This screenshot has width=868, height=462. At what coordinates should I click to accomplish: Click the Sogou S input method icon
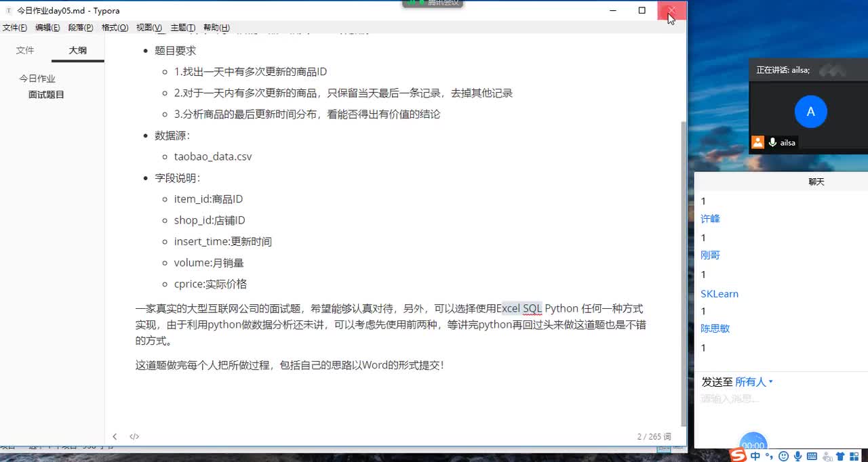[738, 456]
